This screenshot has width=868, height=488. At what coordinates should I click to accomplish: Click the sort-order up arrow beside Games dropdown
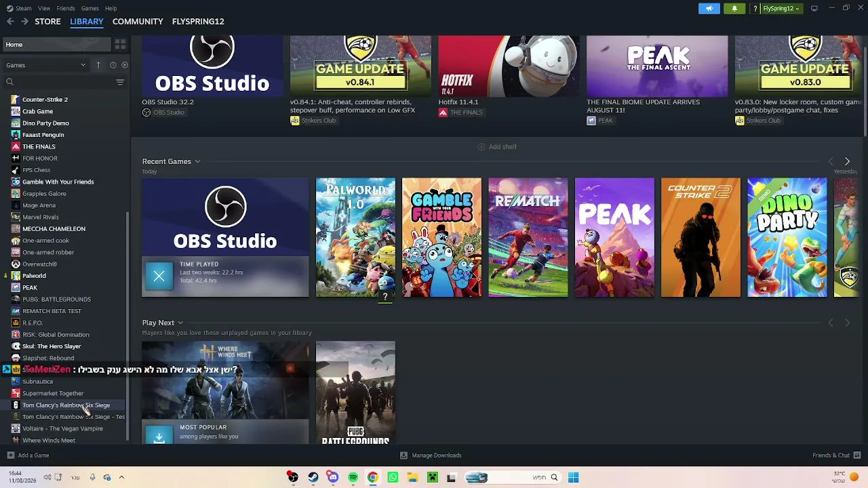point(98,65)
